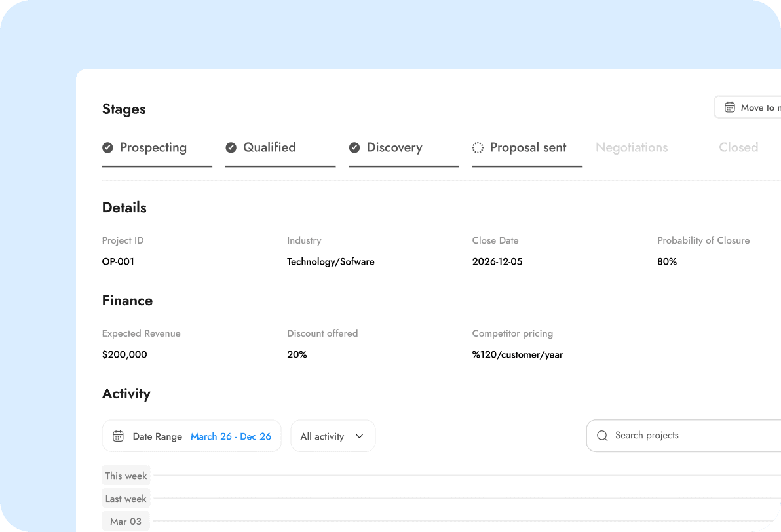Click the Prospecting stage checkmark icon

107,147
